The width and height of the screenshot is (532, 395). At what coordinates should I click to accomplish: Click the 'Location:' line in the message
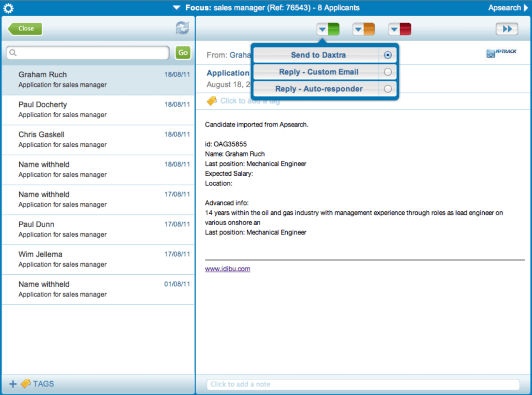click(219, 183)
